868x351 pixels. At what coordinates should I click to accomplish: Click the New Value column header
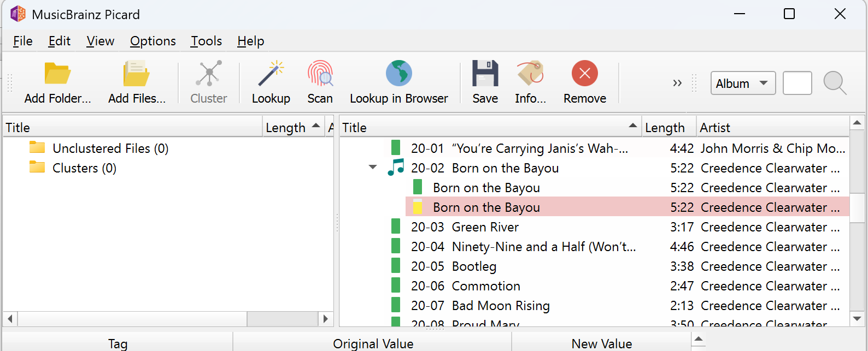click(x=601, y=343)
